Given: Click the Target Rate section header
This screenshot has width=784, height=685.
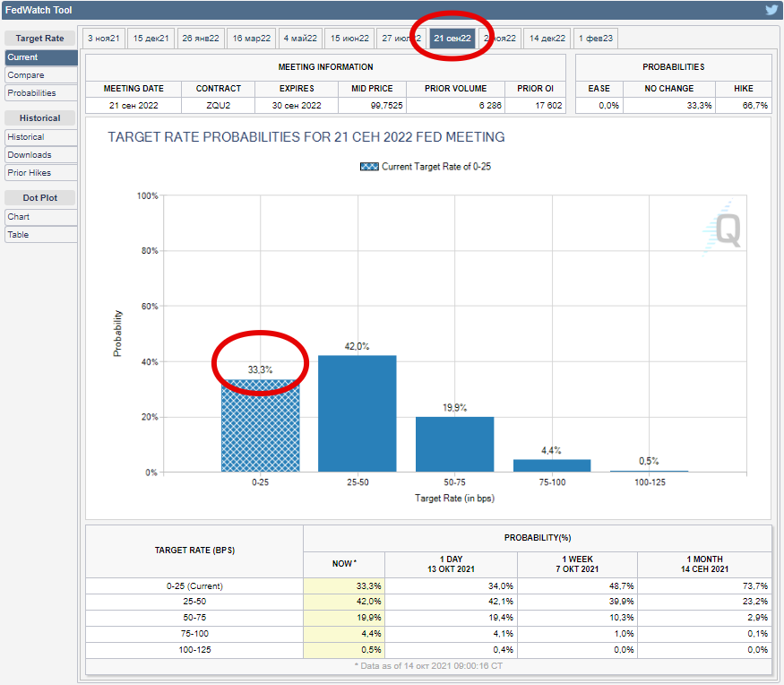Looking at the screenshot, I should 40,38.
